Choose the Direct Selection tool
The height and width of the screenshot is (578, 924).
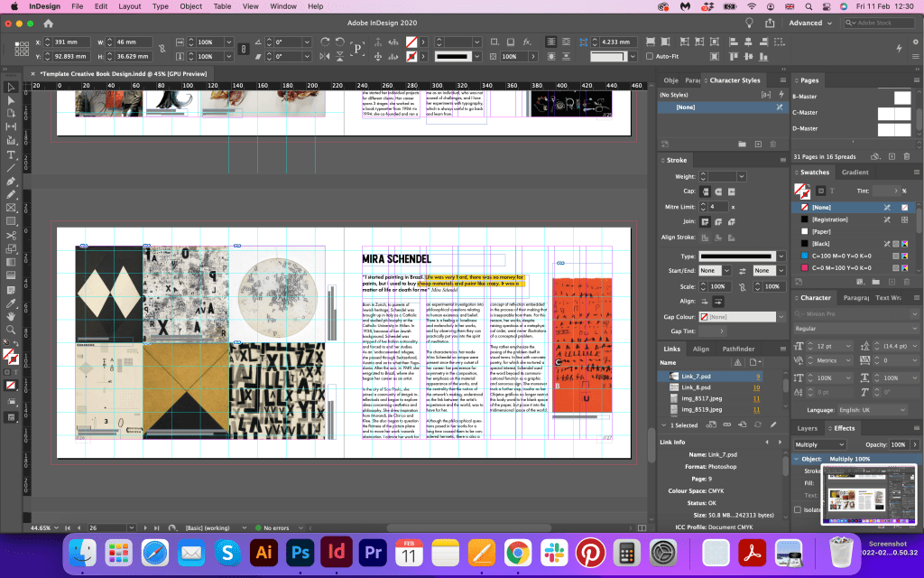tap(12, 101)
